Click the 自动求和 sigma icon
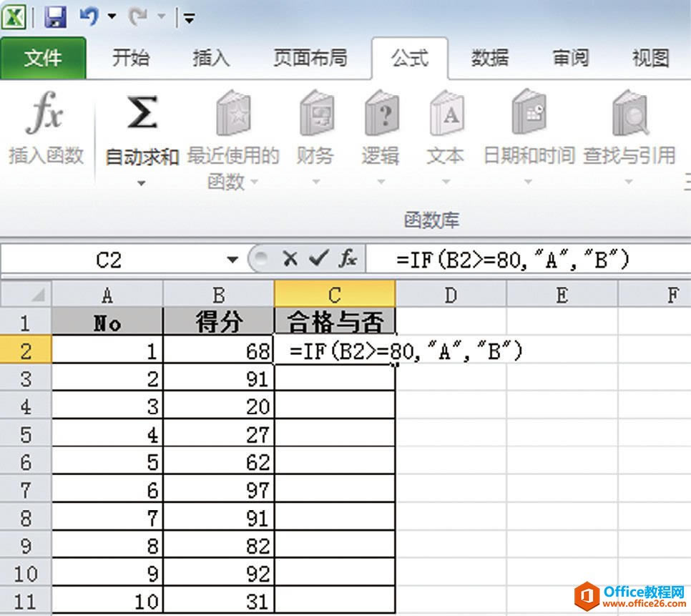The width and height of the screenshot is (691, 616). pyautogui.click(x=142, y=112)
